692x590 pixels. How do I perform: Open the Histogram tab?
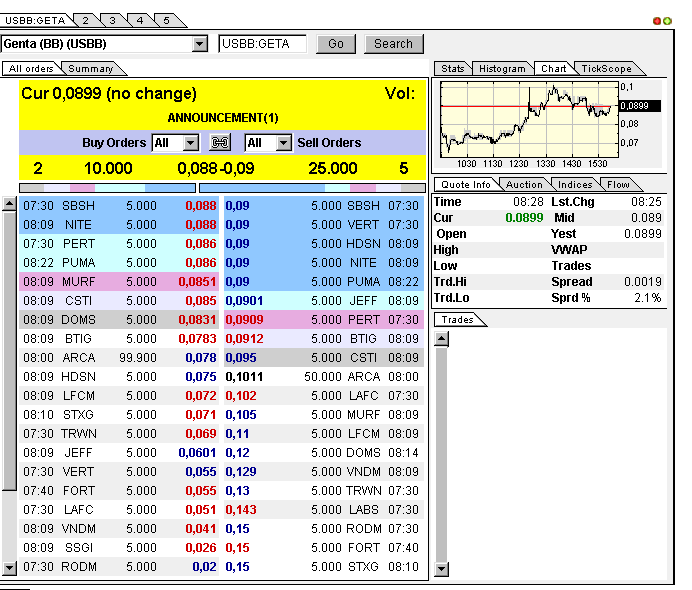pyautogui.click(x=502, y=68)
